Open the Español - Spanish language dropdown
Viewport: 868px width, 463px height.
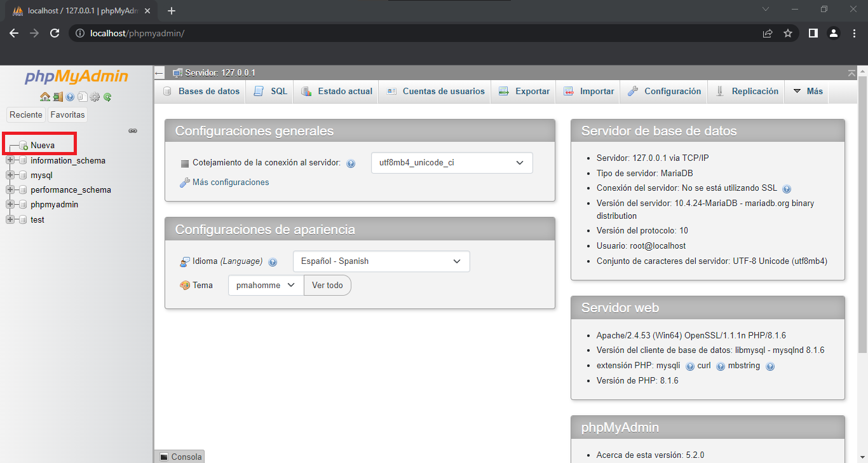[x=381, y=261]
